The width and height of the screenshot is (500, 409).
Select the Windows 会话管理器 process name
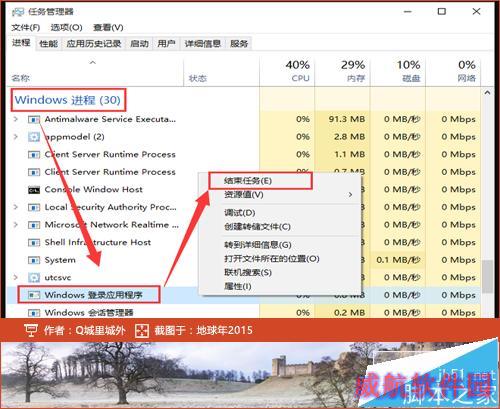pos(89,313)
